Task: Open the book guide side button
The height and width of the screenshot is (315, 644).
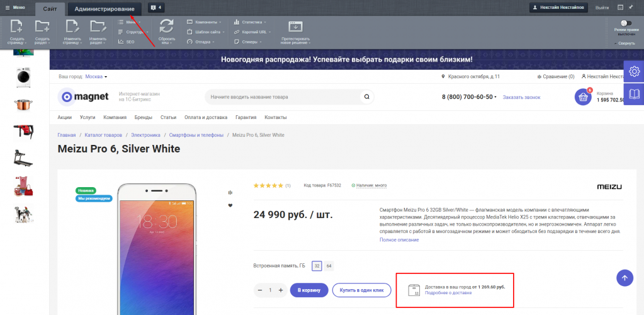Action: (634, 94)
